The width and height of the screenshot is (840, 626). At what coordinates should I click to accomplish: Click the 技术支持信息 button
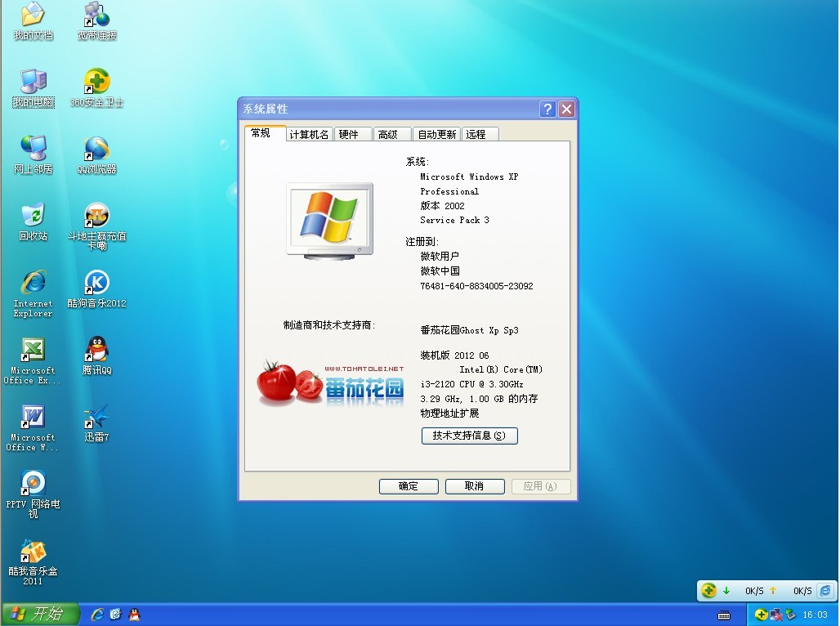pyautogui.click(x=469, y=436)
